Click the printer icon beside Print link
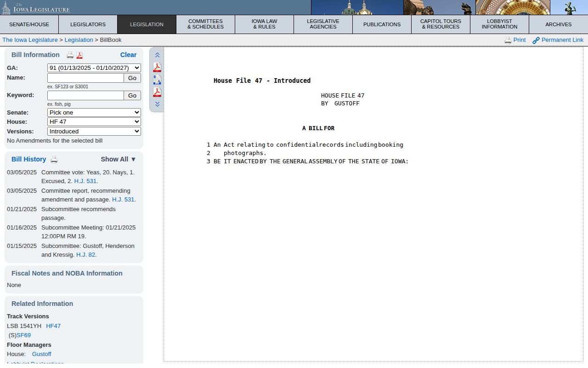This screenshot has height=368, width=588. tap(508, 40)
